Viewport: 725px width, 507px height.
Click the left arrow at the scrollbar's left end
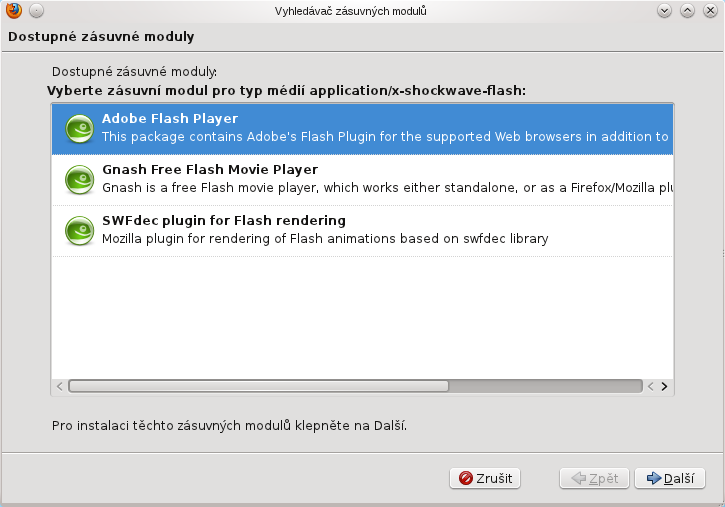[x=60, y=385]
